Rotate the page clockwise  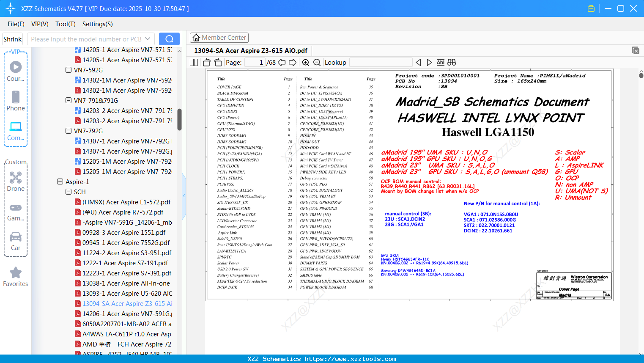218,63
